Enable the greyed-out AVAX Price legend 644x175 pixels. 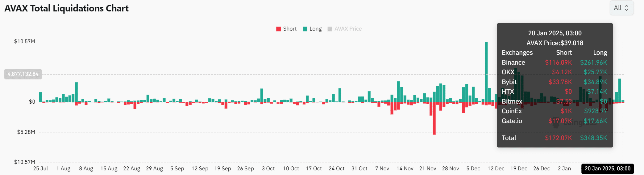click(x=348, y=29)
